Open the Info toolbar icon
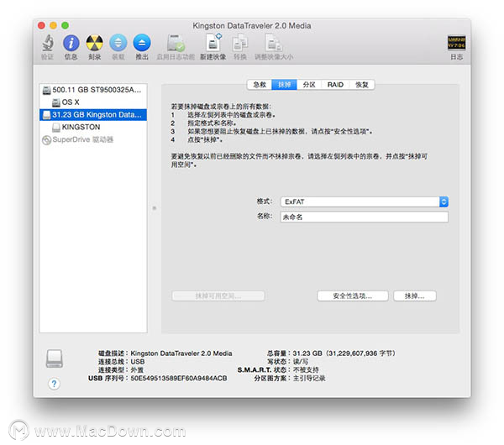Image resolution: width=504 pixels, height=445 pixels. click(71, 43)
